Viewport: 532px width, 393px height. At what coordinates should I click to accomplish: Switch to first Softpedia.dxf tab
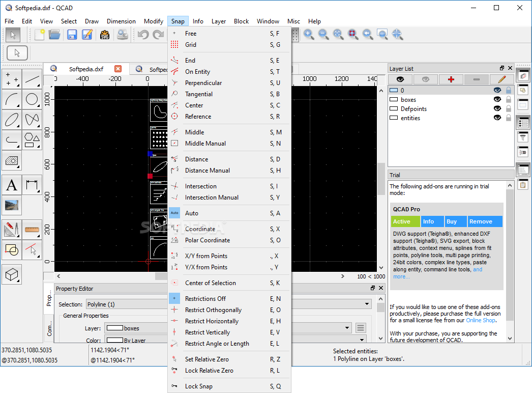tap(86, 69)
